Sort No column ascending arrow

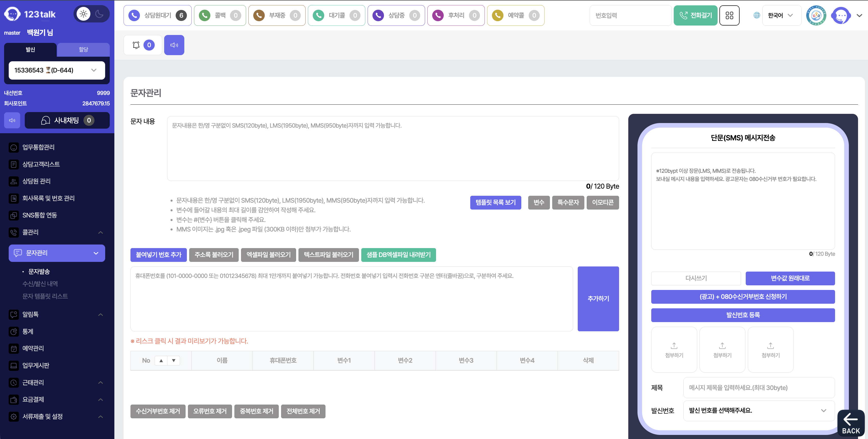click(161, 360)
